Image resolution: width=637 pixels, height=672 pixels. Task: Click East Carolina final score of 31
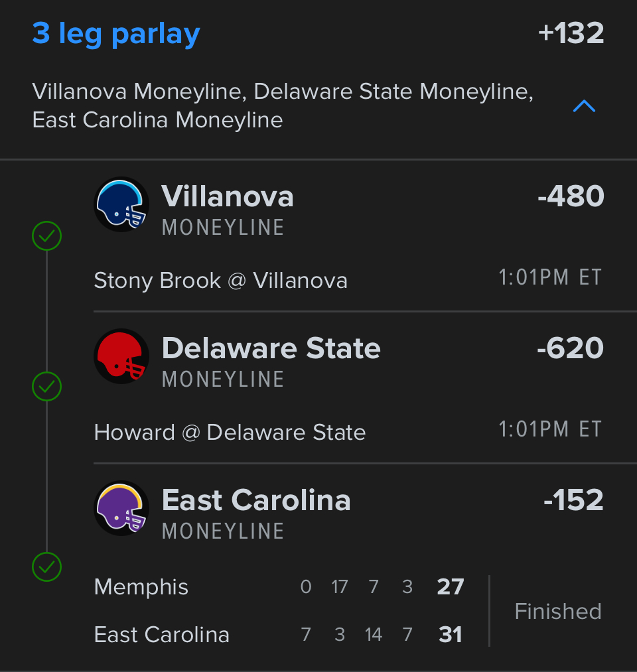451,635
